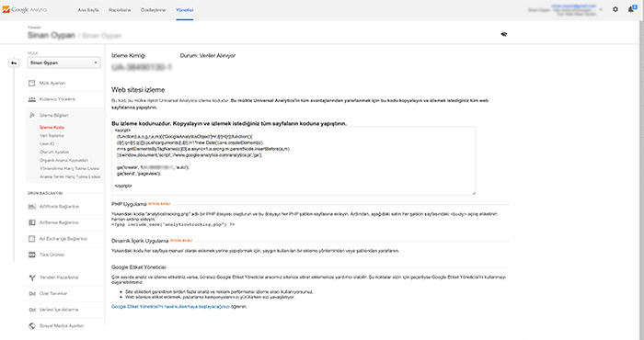Open the Sinan Oypan property dropdown

(64, 62)
